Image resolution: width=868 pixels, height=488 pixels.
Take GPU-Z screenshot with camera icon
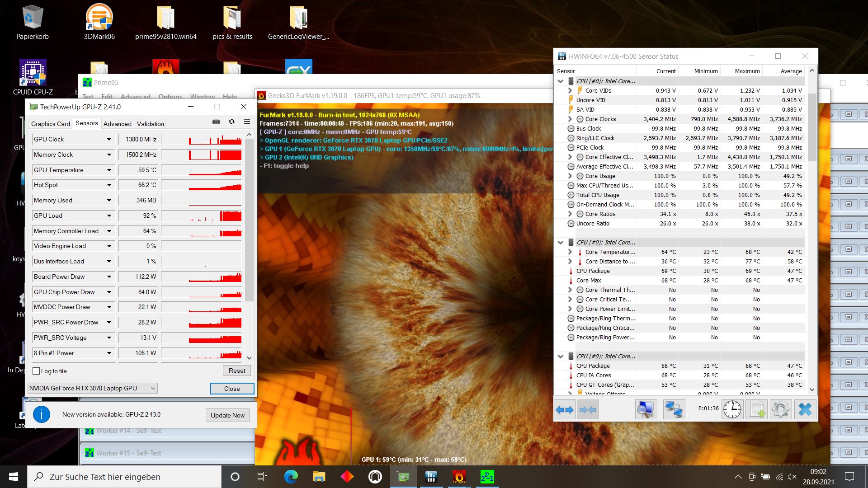click(216, 122)
